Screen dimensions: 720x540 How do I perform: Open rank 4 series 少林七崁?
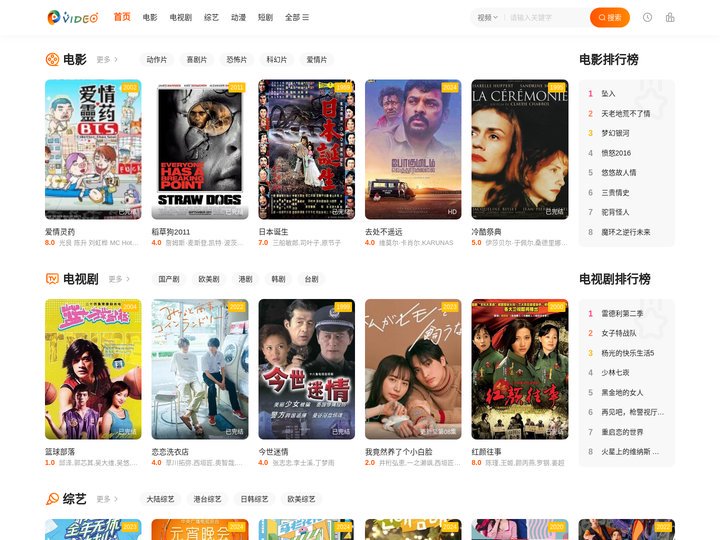[x=615, y=373]
